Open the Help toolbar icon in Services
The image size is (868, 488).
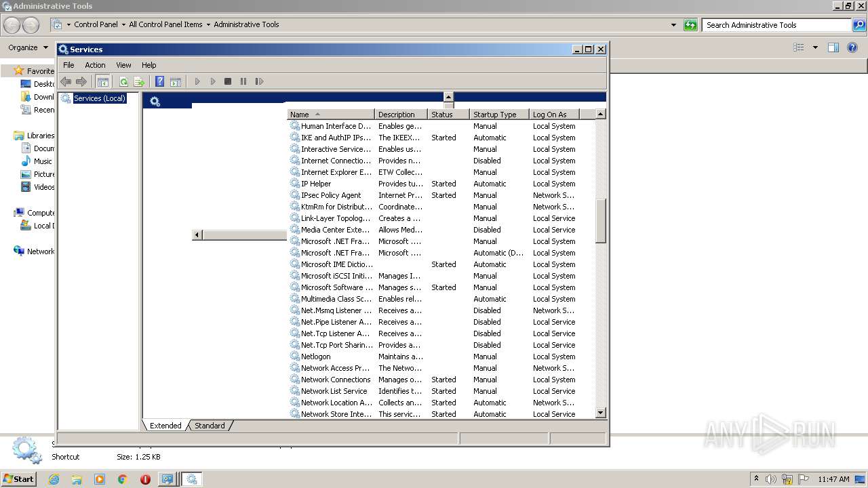pos(160,81)
